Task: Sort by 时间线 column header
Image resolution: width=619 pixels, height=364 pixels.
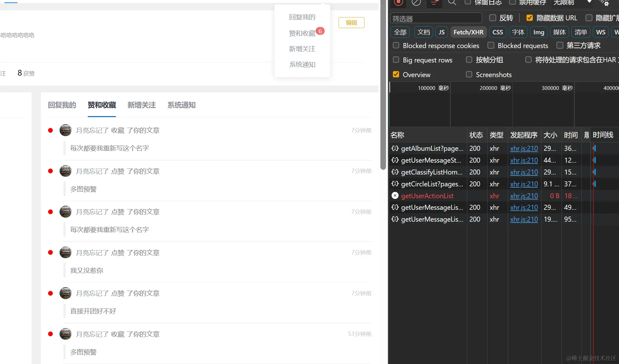Action: click(x=603, y=135)
